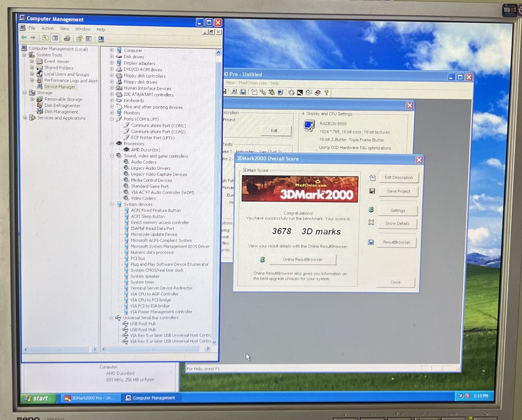The width and height of the screenshot is (522, 420).
Task: Click the scan for hardware changes toolbar icon
Action: [x=101, y=39]
